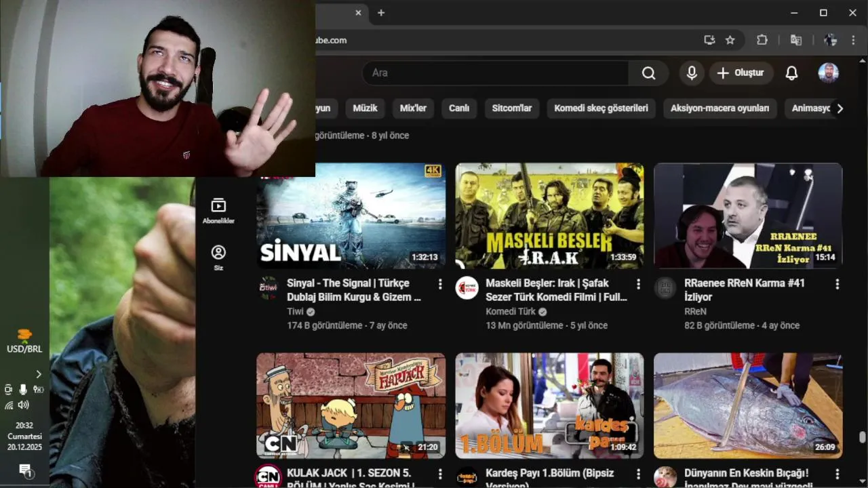The width and height of the screenshot is (868, 488).
Task: Open options menu for RRaenee RReN Karma video
Action: tap(837, 284)
